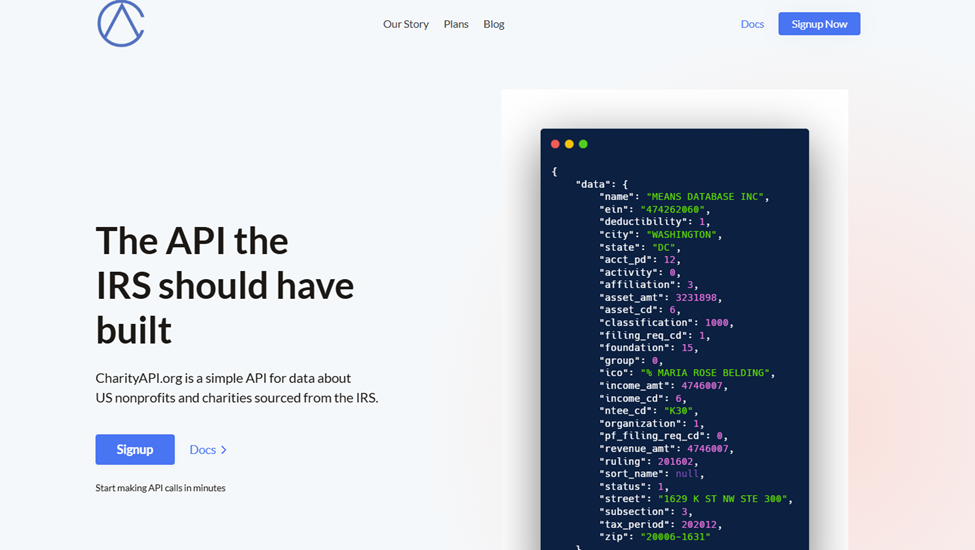The image size is (975, 550).
Task: Click the revenue_amt line in JSON
Action: [666, 449]
